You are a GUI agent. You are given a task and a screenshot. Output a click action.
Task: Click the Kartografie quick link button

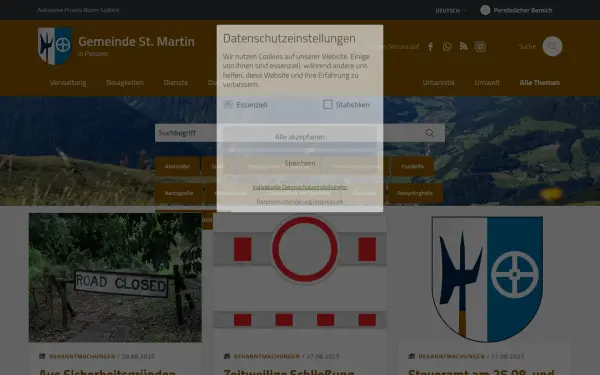179,193
